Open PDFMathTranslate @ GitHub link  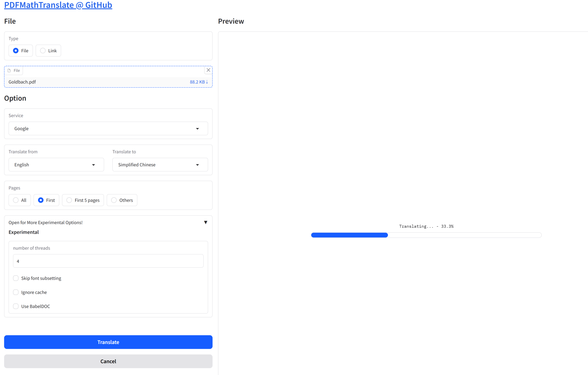(x=58, y=5)
